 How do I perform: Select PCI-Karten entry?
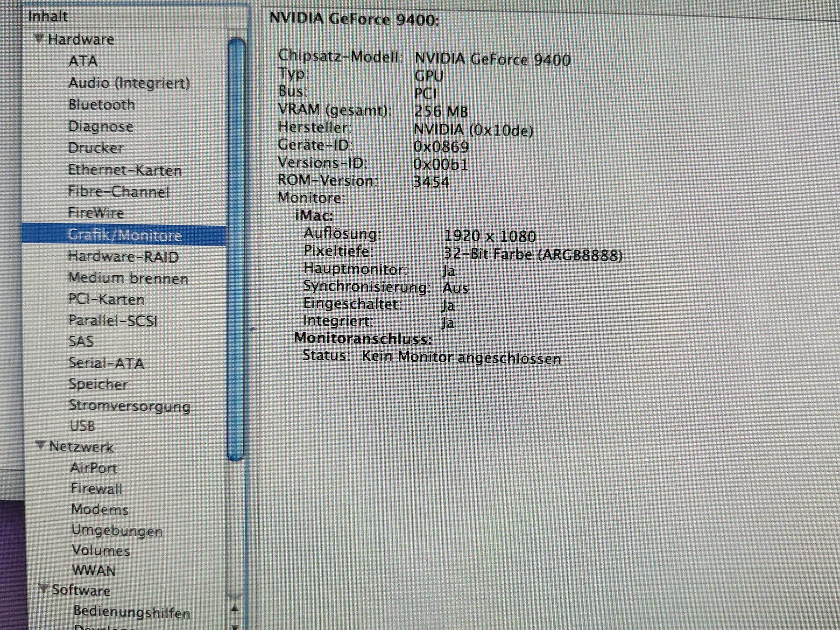click(106, 299)
